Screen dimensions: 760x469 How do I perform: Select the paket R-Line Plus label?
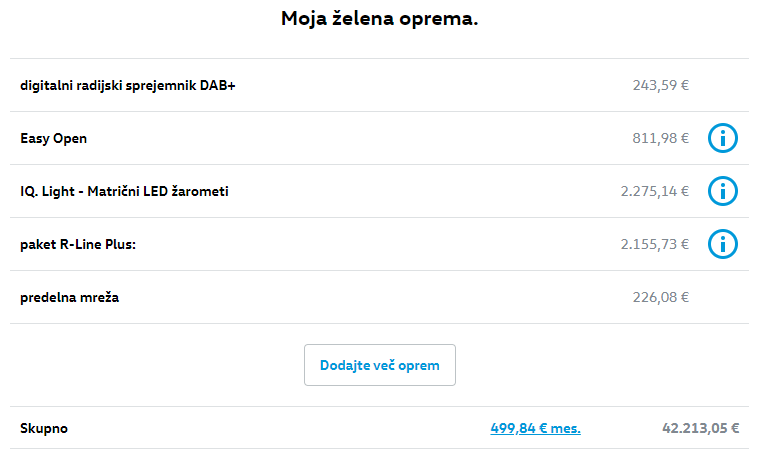tap(78, 244)
